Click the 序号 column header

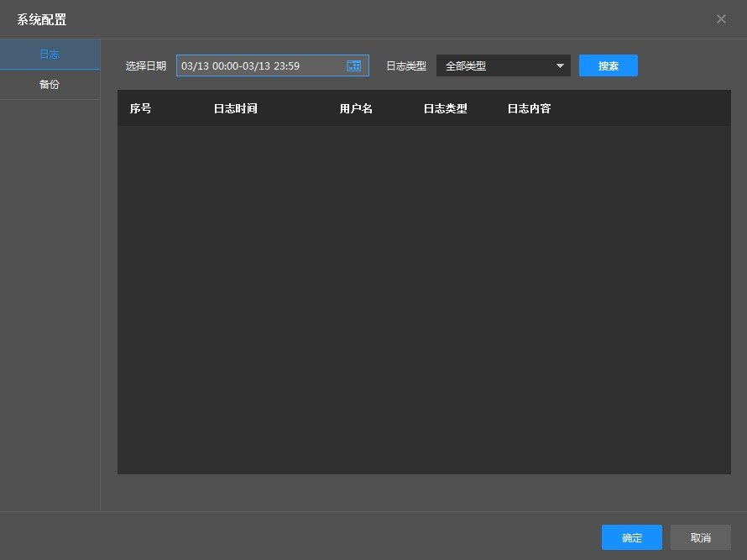tap(141, 108)
